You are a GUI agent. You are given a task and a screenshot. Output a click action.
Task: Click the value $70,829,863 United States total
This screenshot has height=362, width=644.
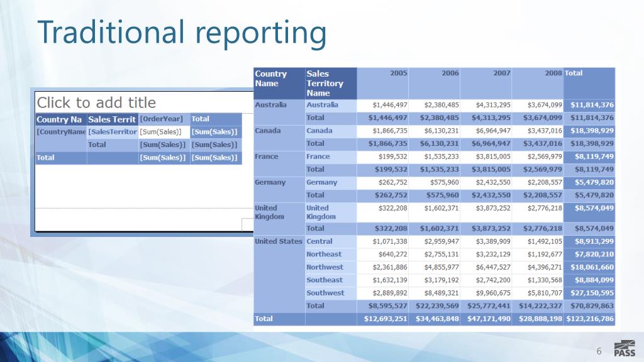click(x=589, y=306)
